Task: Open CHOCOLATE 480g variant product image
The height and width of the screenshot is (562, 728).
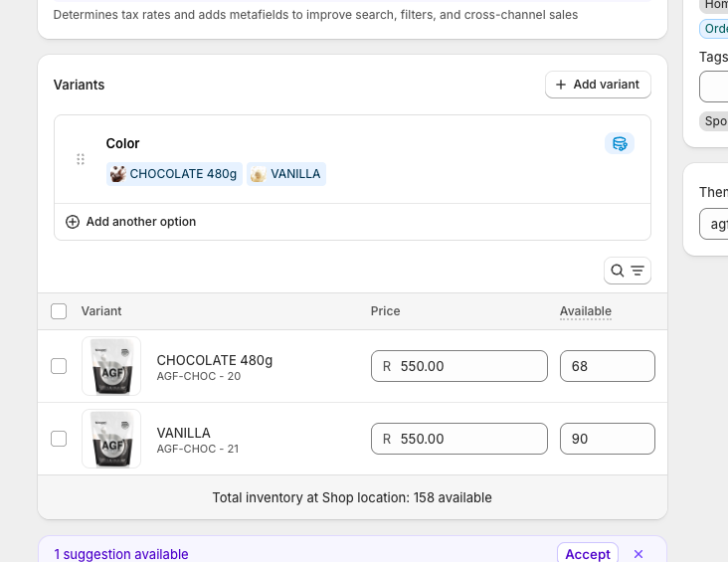Action: [x=111, y=366]
